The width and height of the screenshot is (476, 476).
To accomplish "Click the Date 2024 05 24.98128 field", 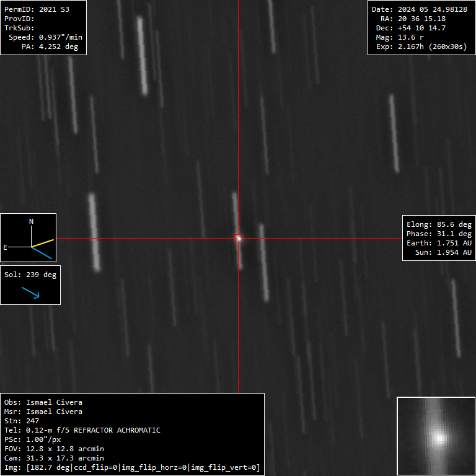I will (419, 9).
